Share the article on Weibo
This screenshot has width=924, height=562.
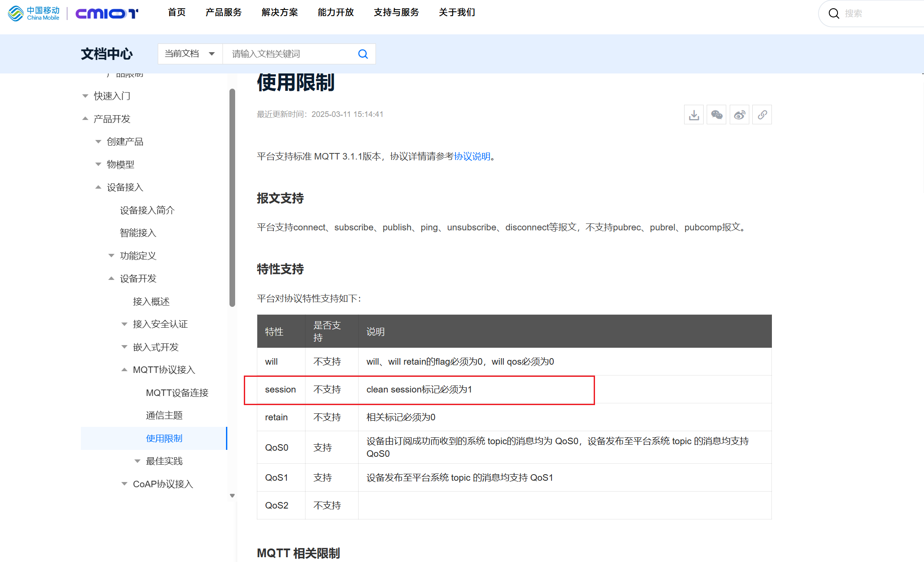pos(739,114)
